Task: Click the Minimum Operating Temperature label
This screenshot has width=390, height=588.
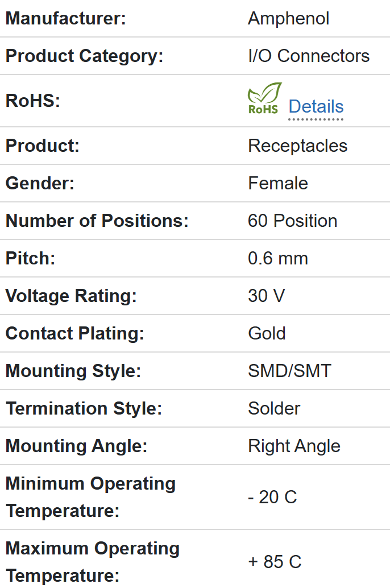Action: (90, 497)
